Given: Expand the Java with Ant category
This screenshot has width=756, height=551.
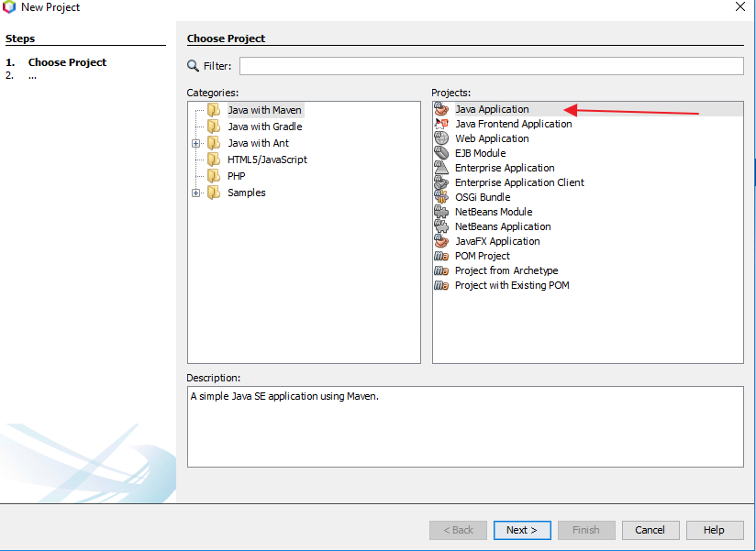Looking at the screenshot, I should click(195, 143).
